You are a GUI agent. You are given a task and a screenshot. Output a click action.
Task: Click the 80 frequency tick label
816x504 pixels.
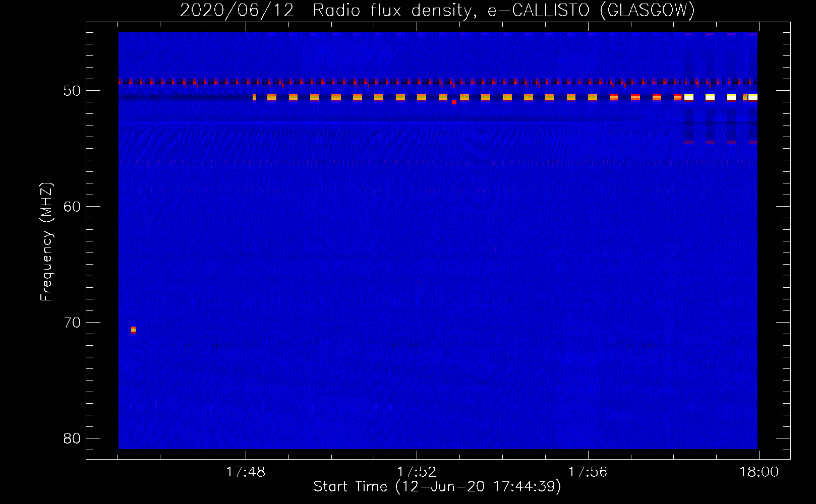pyautogui.click(x=72, y=438)
